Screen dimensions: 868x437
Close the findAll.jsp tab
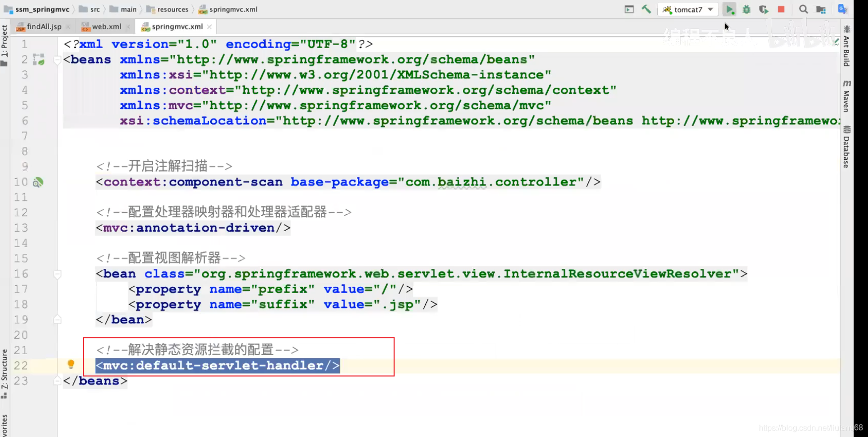[68, 27]
